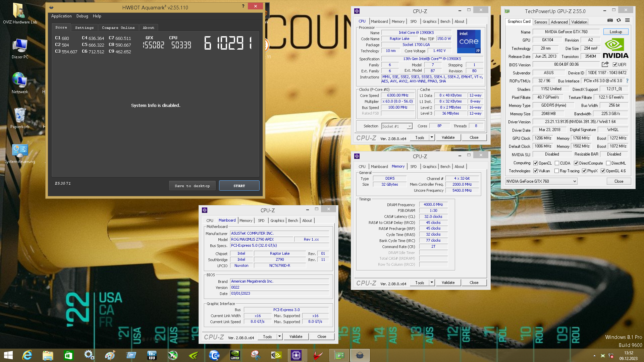Open Windows Store from the taskbar
Image resolution: width=644 pixels, height=362 pixels.
click(x=69, y=355)
